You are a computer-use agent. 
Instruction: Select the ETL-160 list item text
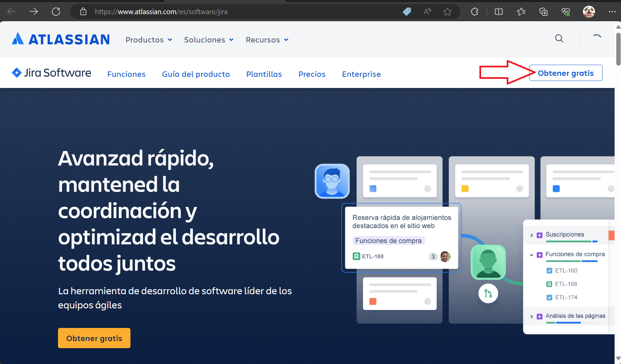tap(566, 271)
